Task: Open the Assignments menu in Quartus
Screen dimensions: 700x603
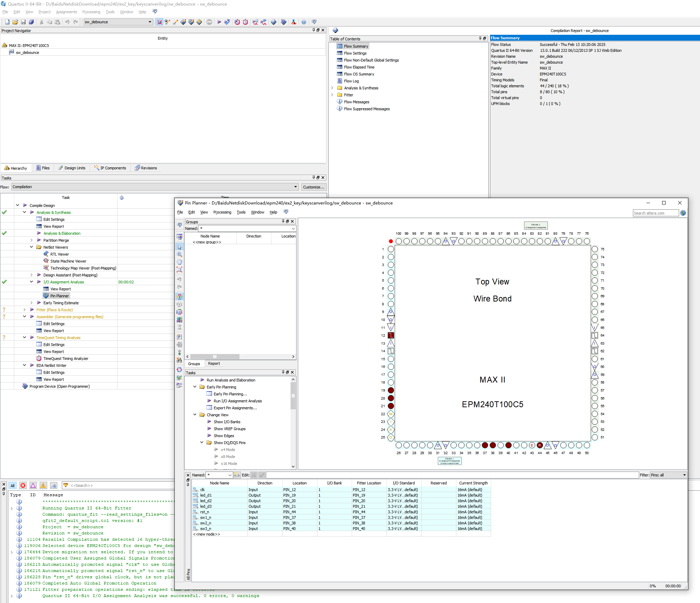Action: (66, 12)
